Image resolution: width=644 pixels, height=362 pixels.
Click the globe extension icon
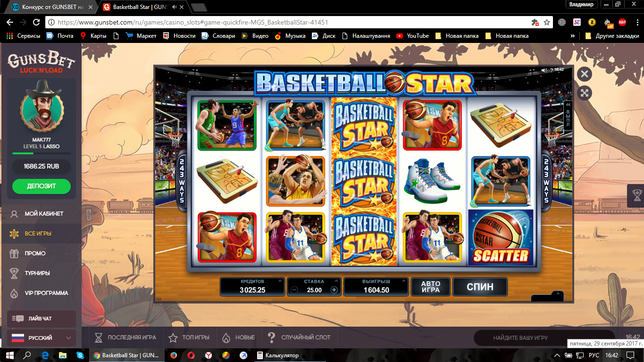pyautogui.click(x=562, y=22)
